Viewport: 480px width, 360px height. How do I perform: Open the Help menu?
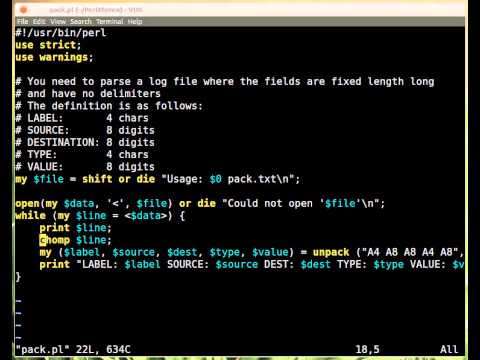pyautogui.click(x=135, y=22)
